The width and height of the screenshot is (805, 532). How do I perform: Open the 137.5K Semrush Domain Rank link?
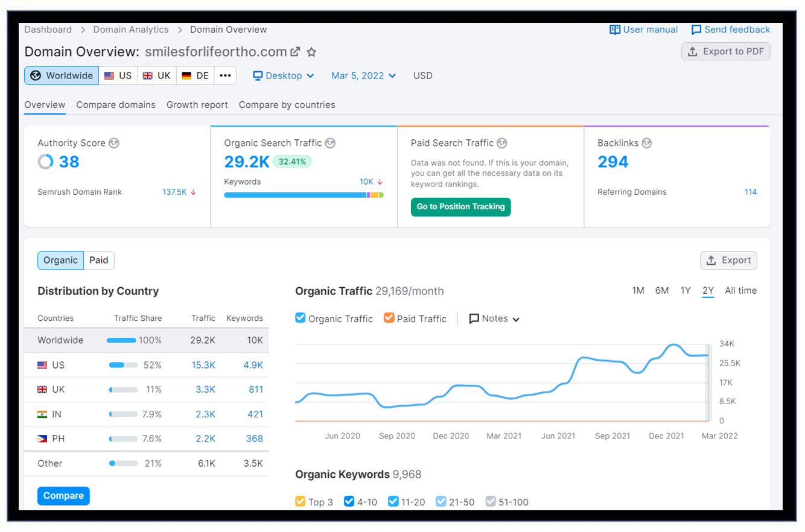tap(174, 192)
